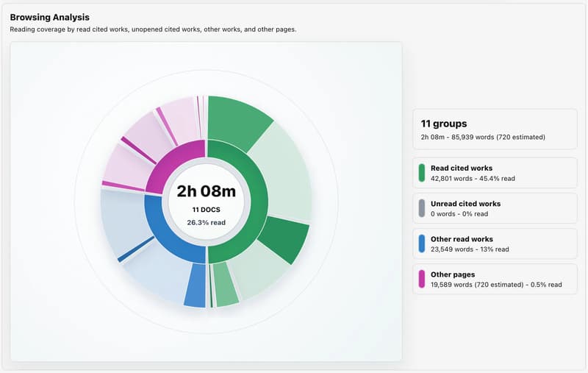Image resolution: width=588 pixels, height=373 pixels.
Task: Select the Other pages legend card
Action: pyautogui.click(x=495, y=279)
